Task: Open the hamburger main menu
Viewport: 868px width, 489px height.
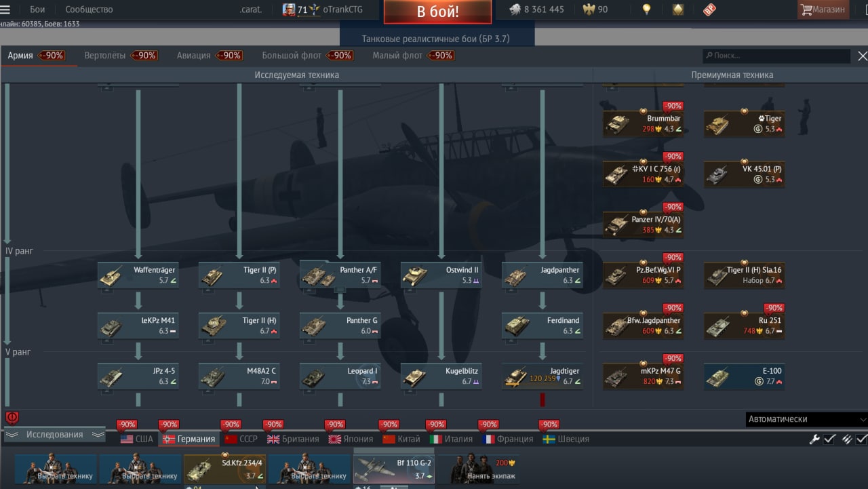Action: coord(6,9)
